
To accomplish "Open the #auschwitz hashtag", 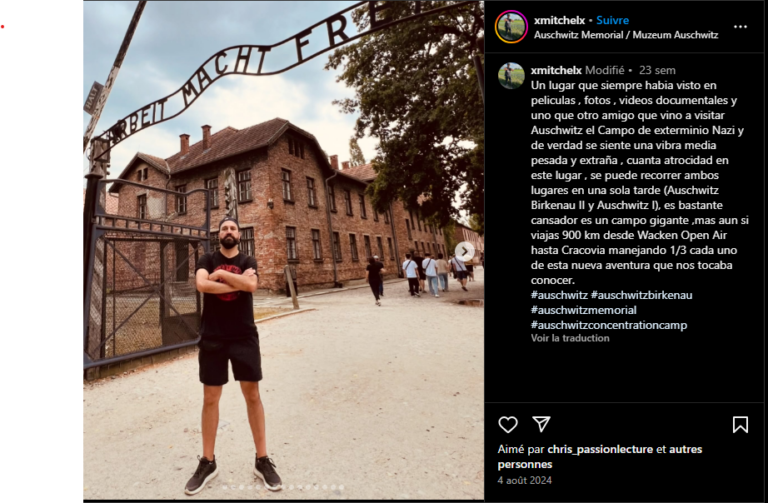I will click(x=559, y=295).
